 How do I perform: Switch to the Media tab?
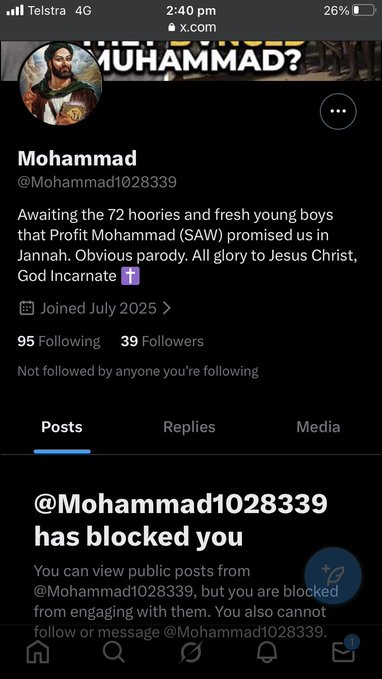318,427
